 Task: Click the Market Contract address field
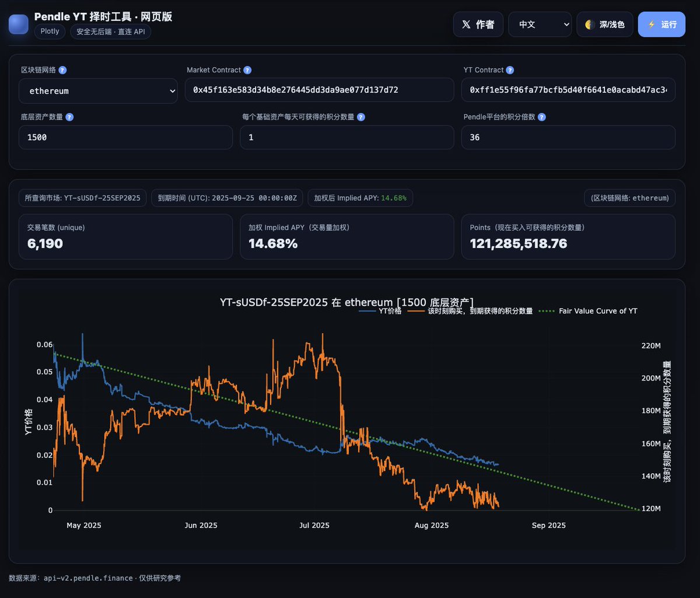pyautogui.click(x=319, y=90)
